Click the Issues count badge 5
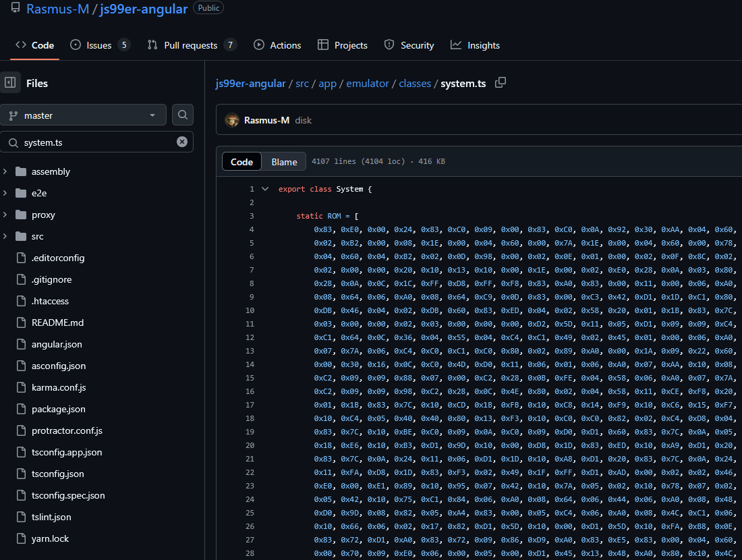Viewport: 742px width, 560px height. point(124,45)
